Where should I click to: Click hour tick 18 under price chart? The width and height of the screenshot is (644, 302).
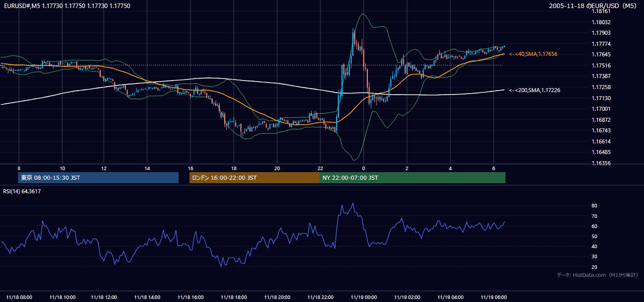234,168
